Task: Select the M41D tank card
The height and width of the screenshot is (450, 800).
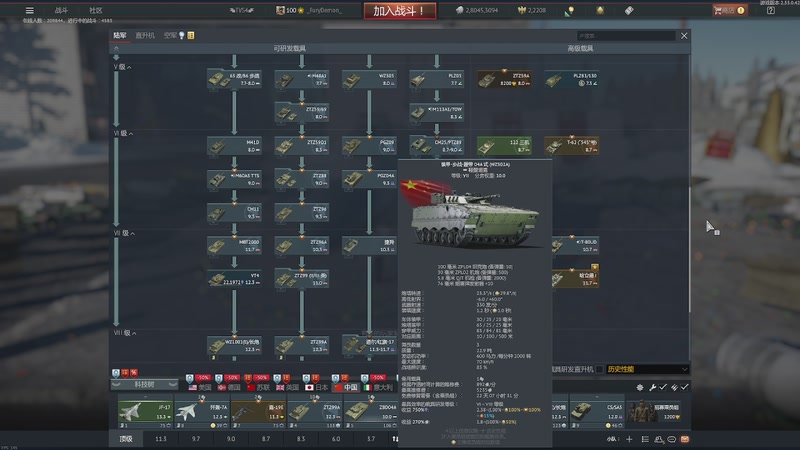Action: [x=234, y=145]
